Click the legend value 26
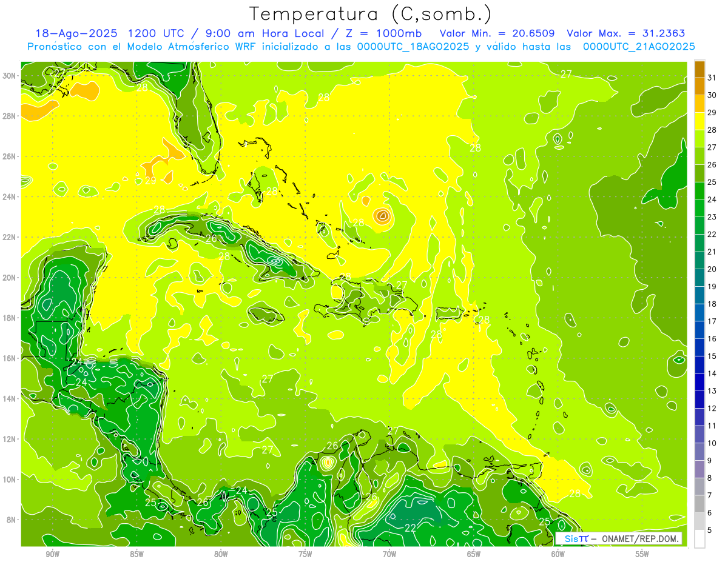 coord(712,164)
